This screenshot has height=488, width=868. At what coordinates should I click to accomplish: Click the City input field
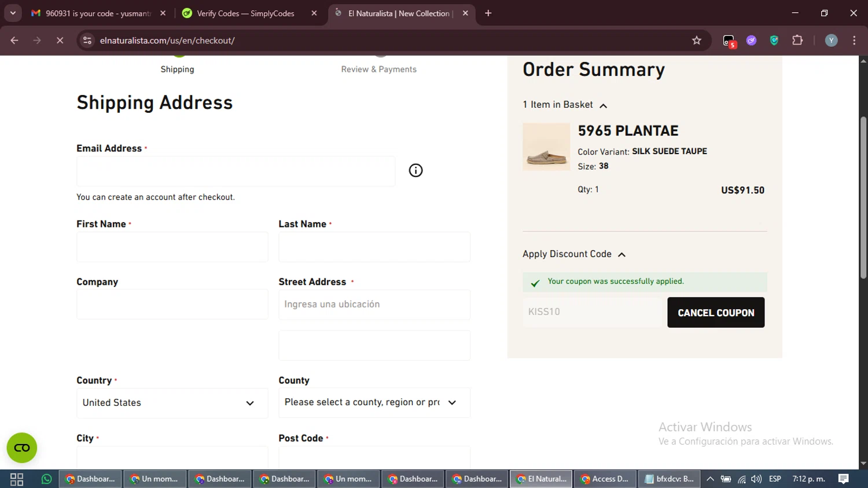coord(172,458)
